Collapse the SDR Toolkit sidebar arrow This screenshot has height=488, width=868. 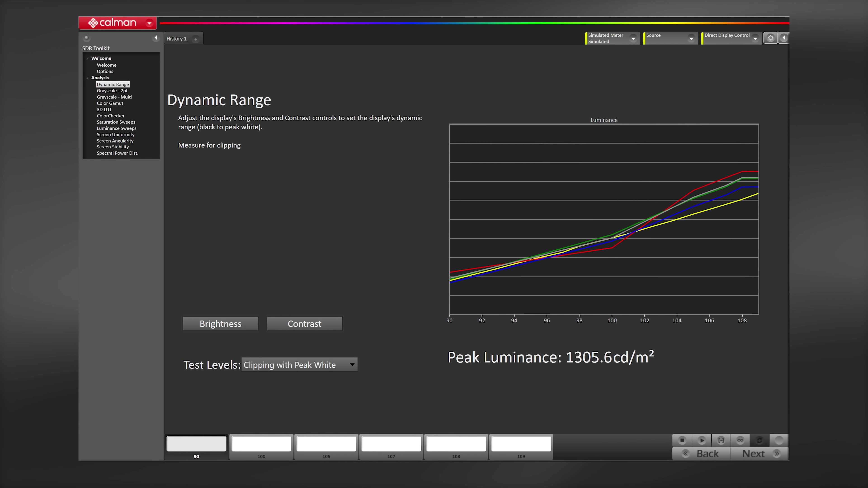coord(156,38)
